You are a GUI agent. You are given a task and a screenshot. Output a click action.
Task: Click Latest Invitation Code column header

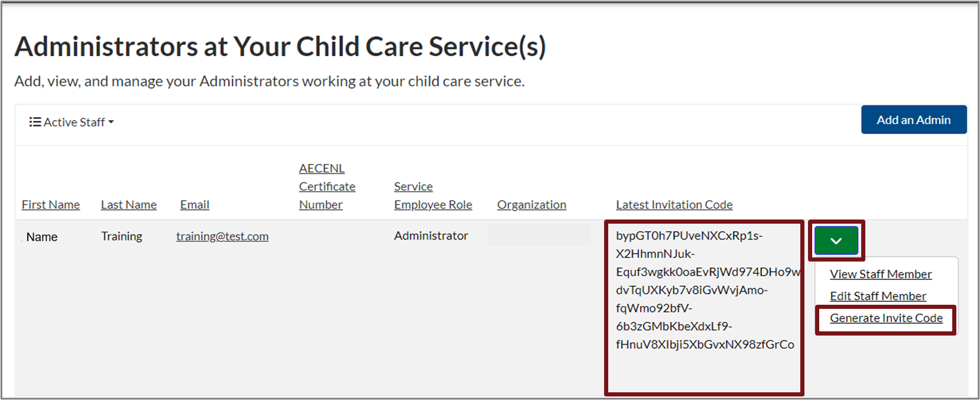click(x=674, y=205)
